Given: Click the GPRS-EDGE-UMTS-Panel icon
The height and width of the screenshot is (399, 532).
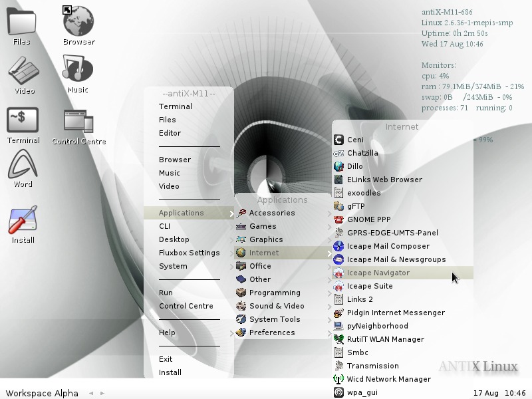Looking at the screenshot, I should 338,233.
